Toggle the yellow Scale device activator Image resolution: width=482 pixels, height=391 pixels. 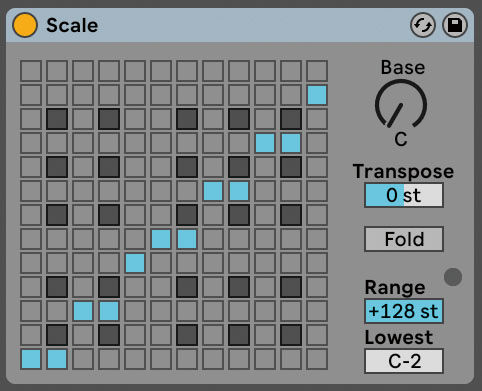coord(25,25)
